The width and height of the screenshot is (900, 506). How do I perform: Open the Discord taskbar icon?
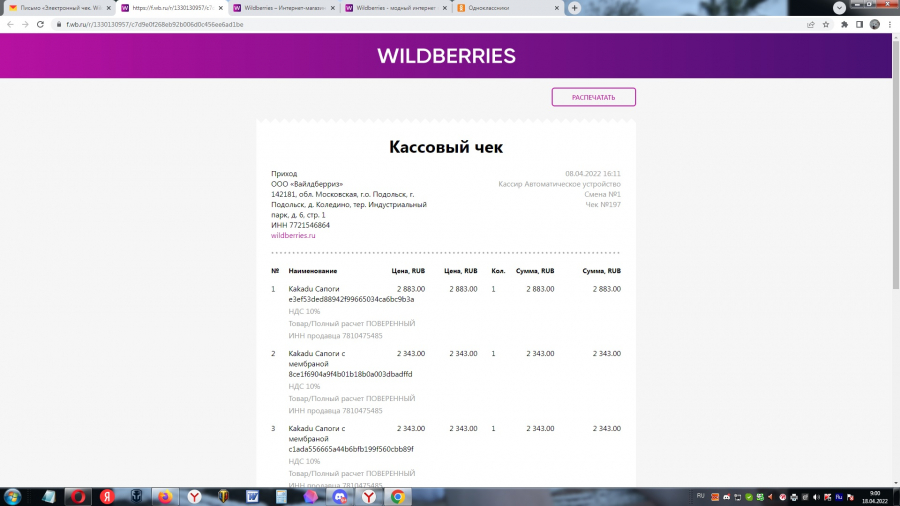point(340,496)
